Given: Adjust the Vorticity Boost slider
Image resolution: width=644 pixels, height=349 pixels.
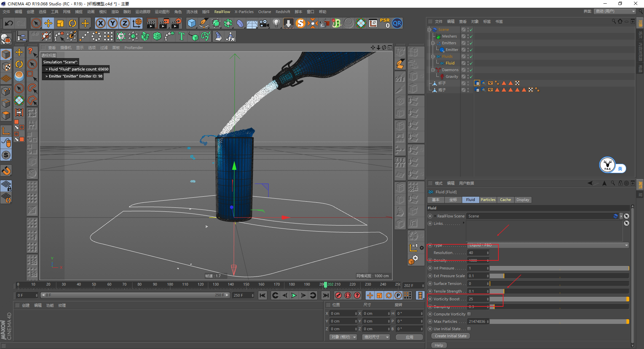Looking at the screenshot, I should pyautogui.click(x=559, y=299).
